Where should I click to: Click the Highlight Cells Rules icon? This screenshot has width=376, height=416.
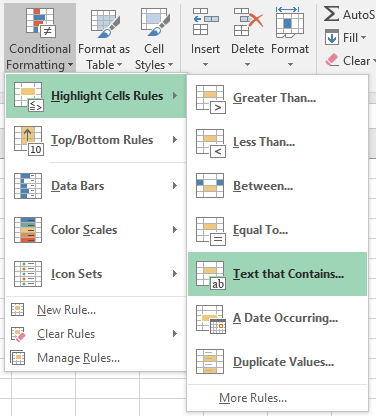[28, 97]
